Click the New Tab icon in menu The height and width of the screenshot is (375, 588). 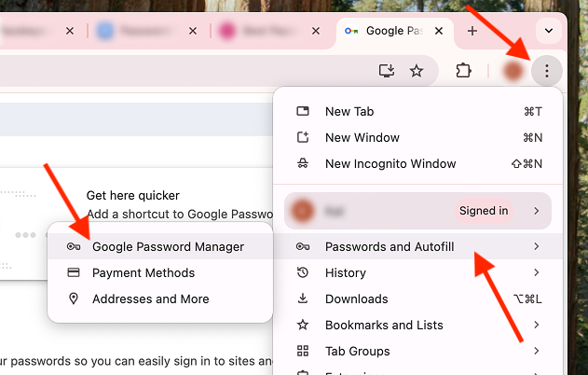pos(303,111)
